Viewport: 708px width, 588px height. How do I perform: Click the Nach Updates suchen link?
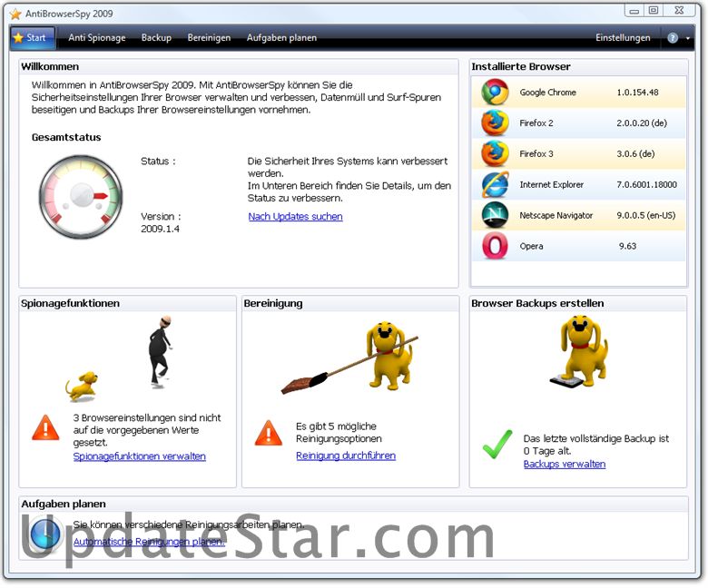pos(295,217)
